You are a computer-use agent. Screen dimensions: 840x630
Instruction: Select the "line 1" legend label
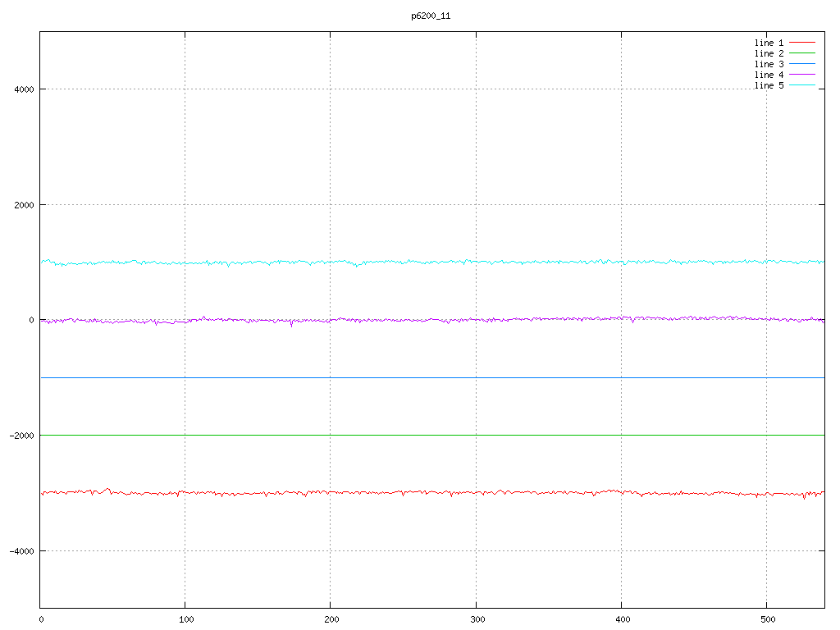[x=769, y=43]
